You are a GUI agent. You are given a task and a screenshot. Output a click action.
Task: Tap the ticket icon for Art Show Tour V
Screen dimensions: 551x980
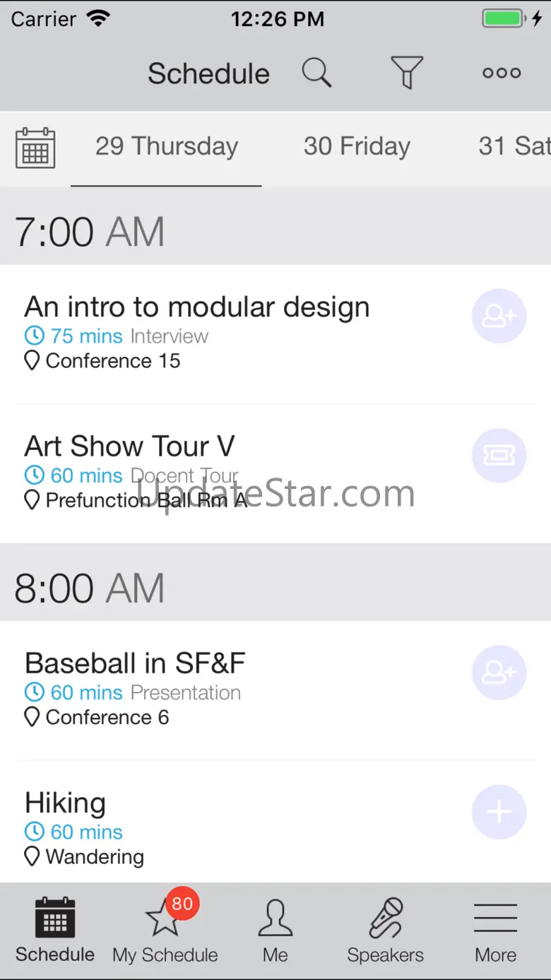499,456
